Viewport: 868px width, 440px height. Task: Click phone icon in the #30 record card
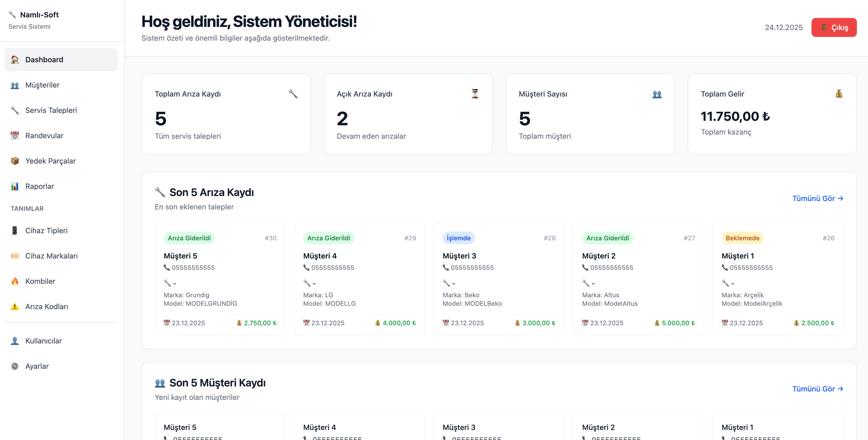pyautogui.click(x=167, y=268)
